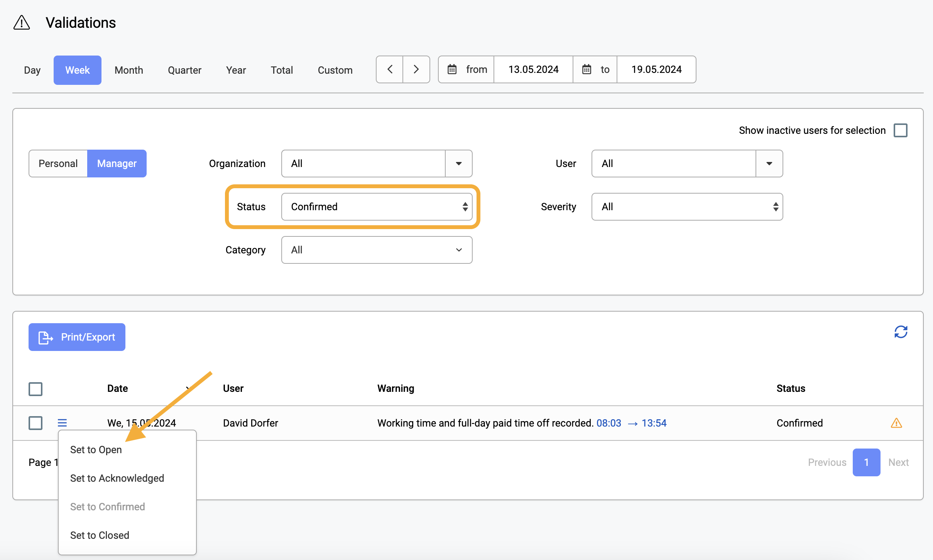This screenshot has width=933, height=560.
Task: Open the 'to' date calendar icon
Action: pyautogui.click(x=587, y=69)
